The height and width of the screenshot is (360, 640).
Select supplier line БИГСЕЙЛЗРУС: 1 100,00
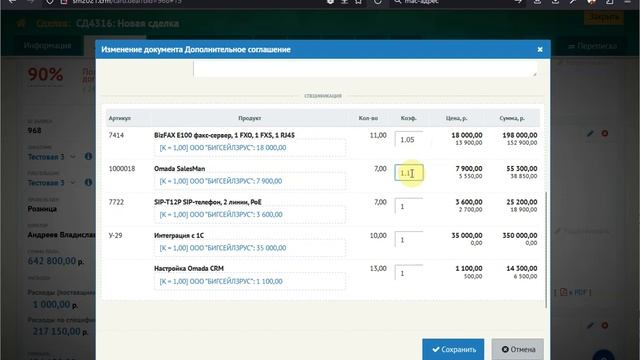249,282
